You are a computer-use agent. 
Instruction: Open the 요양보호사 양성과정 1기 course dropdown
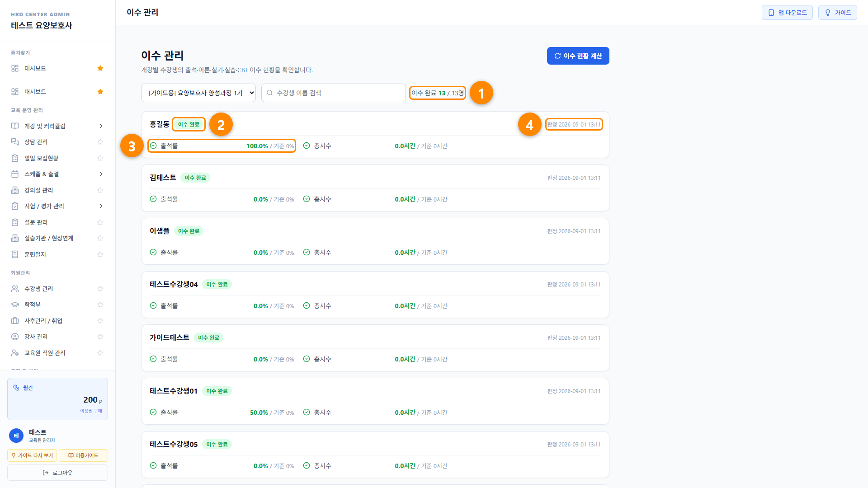(198, 93)
